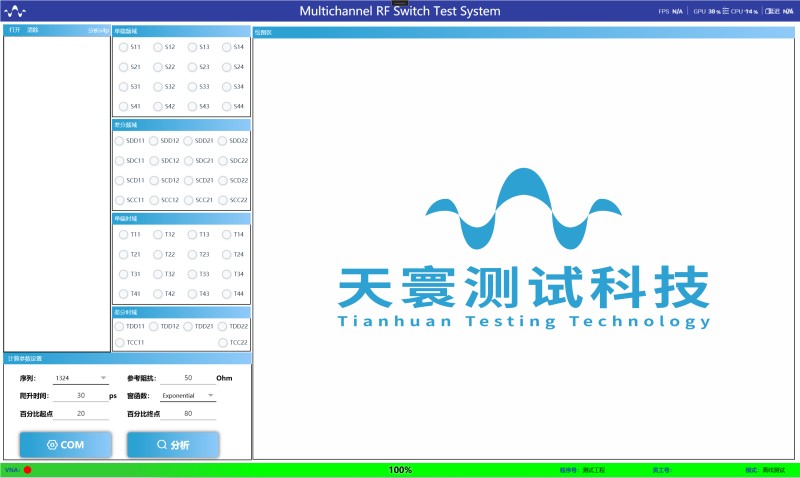Click the 参考阻抗 input field showing 50

188,379
